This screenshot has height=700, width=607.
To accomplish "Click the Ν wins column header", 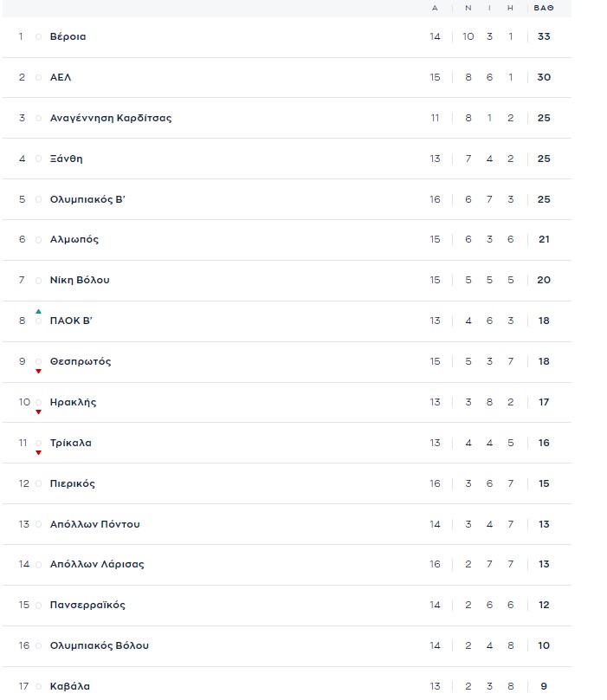I will click(x=468, y=8).
